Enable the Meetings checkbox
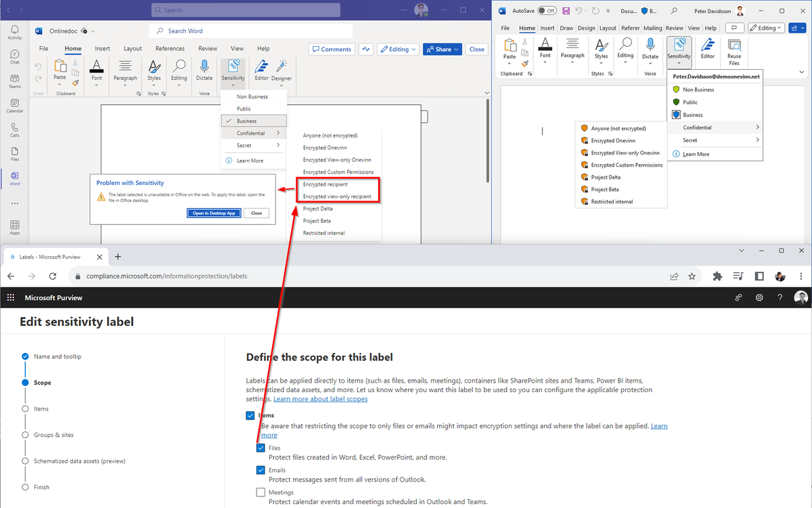This screenshot has width=812, height=508. tap(261, 492)
